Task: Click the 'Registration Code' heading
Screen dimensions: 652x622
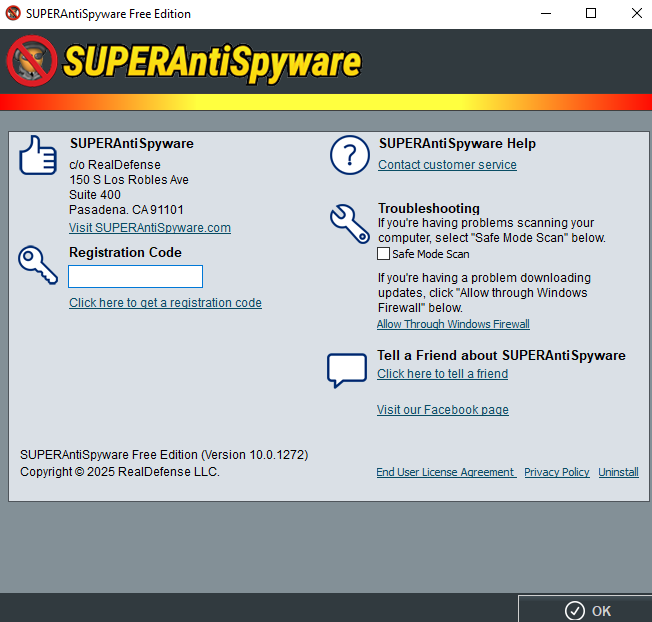Action: pos(125,252)
